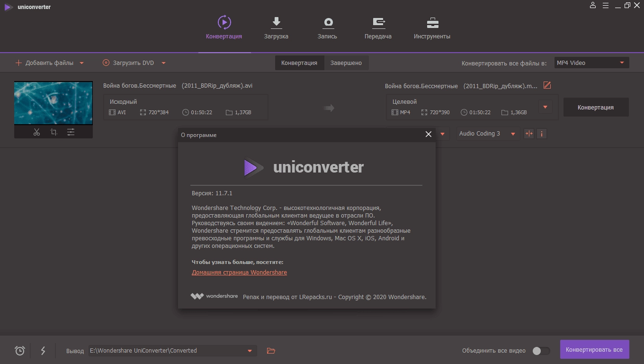
Task: Open the user account icon in title bar
Action: coord(593,6)
